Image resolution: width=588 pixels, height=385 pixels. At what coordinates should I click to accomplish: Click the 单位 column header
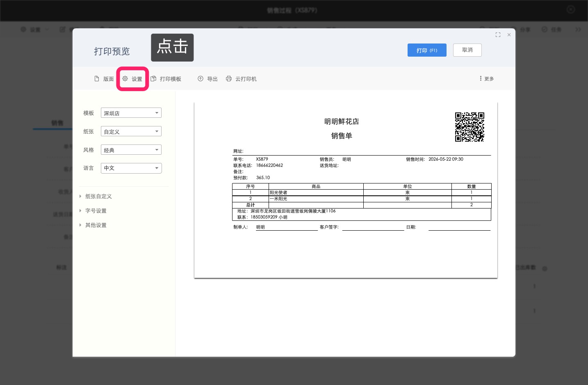(x=408, y=186)
